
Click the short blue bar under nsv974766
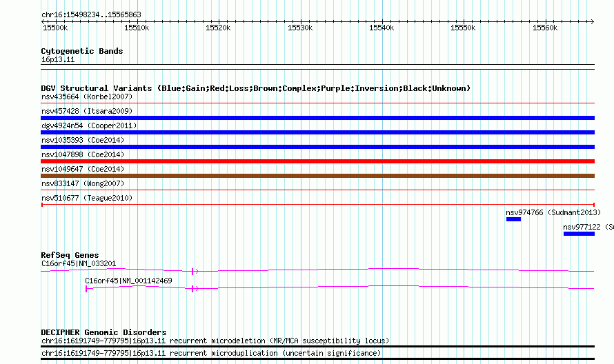pyautogui.click(x=513, y=219)
